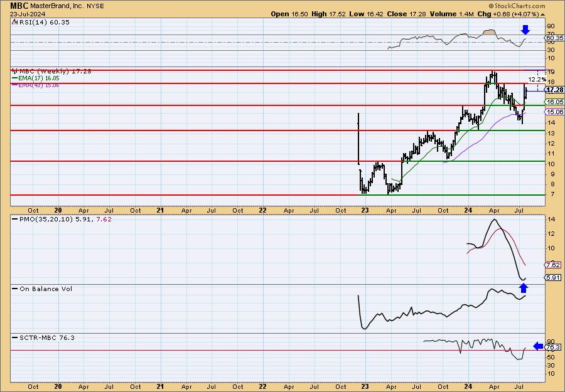Click the green EMA(17) line swatch

14,78
